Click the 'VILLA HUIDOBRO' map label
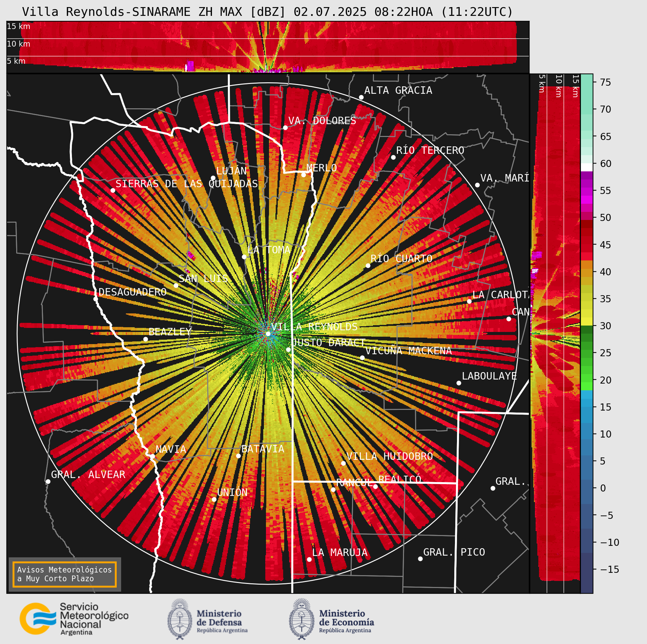 [389, 456]
